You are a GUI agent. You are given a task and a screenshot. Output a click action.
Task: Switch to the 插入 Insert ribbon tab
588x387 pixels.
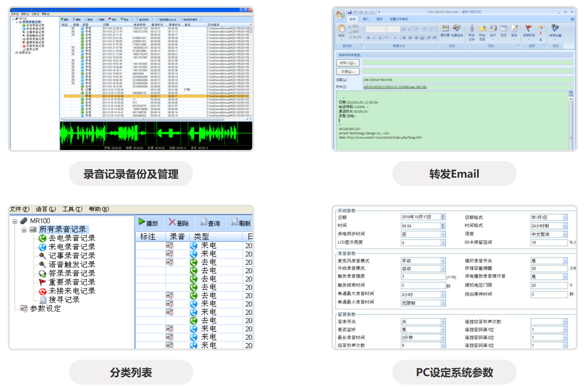tap(366, 19)
